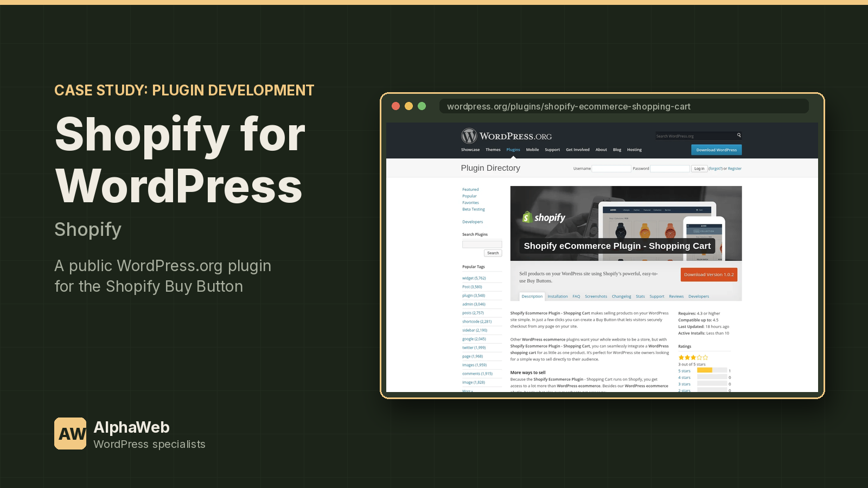Screen dimensions: 868x488
Task: Switch to the Changelog tab
Action: click(621, 297)
